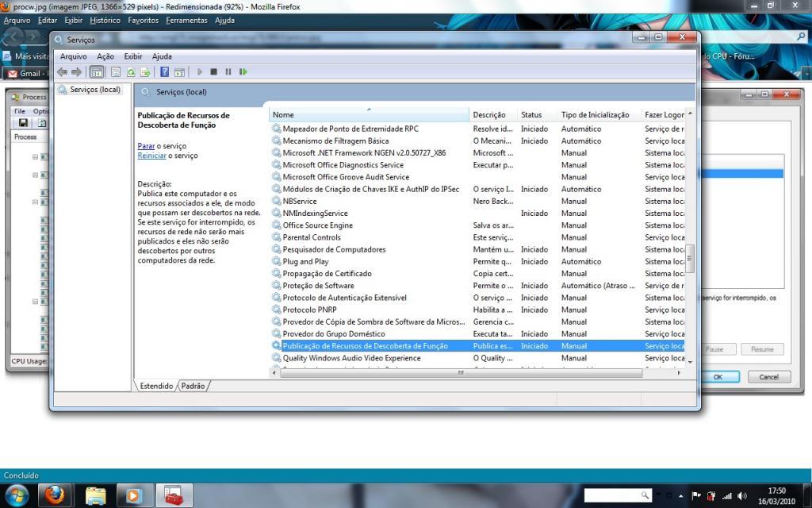812x508 pixels.
Task: Select Mecanismo de Filtragem Básica service
Action: pos(477,141)
